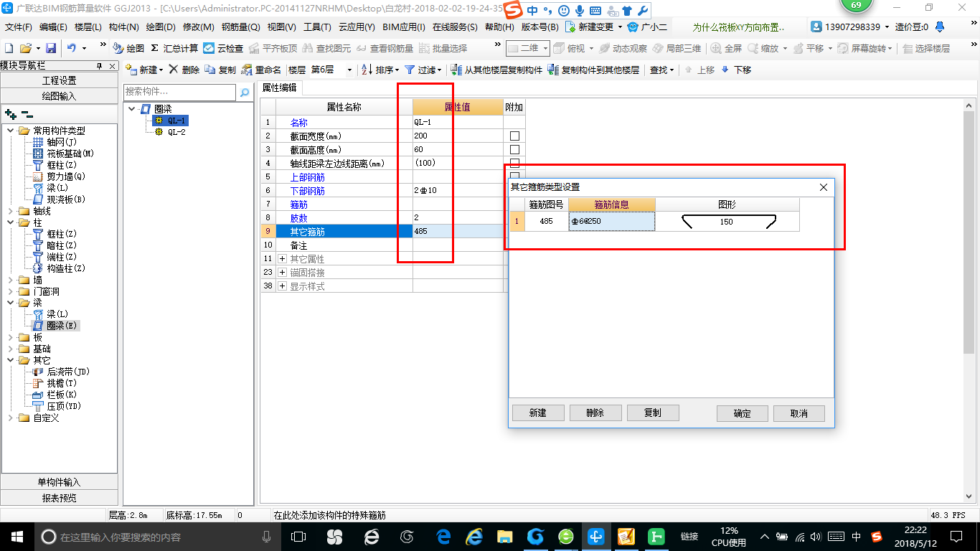
Task: Start 云检查 cloud check
Action: click(x=223, y=48)
